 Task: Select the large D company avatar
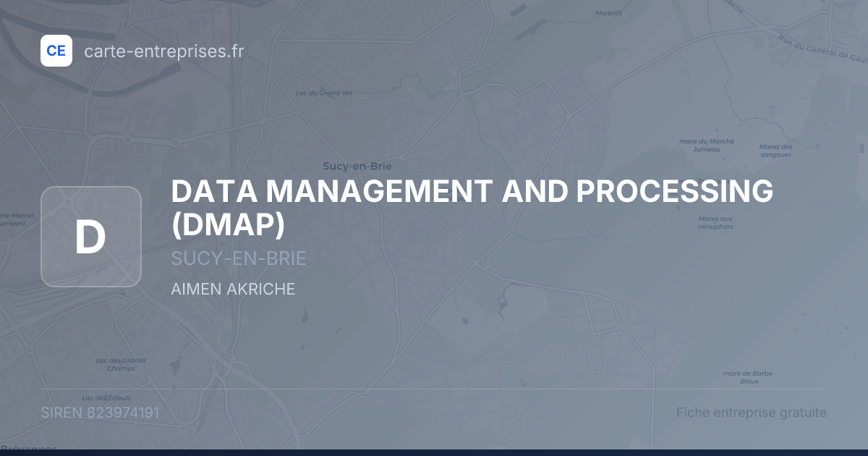pos(91,237)
